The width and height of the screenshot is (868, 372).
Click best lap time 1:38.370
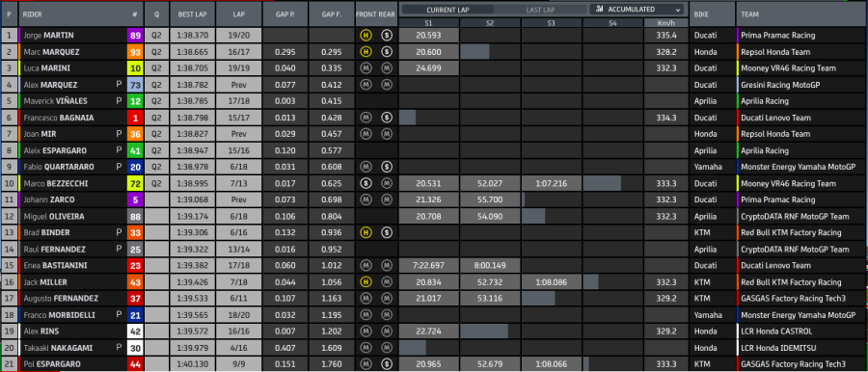(192, 35)
